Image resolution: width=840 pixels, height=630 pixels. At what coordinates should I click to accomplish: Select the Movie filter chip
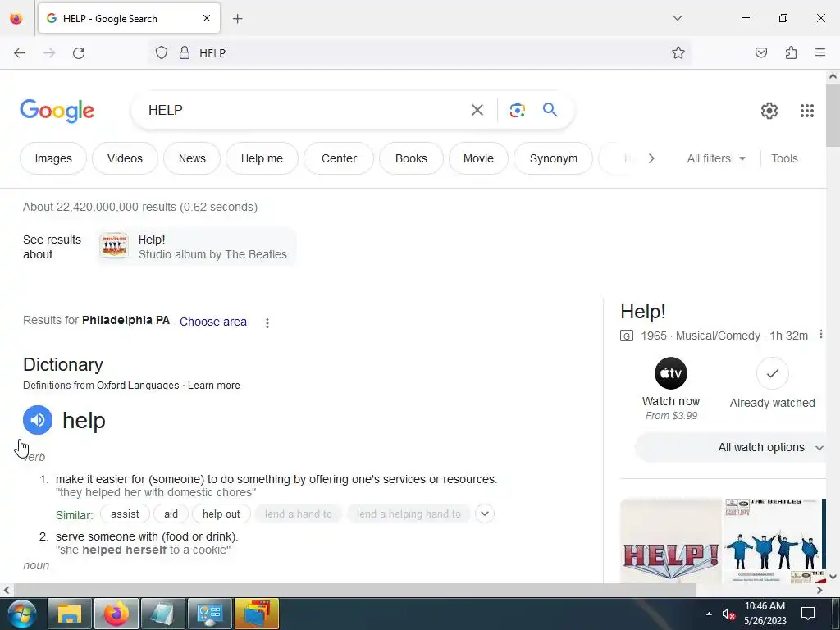[x=478, y=158]
